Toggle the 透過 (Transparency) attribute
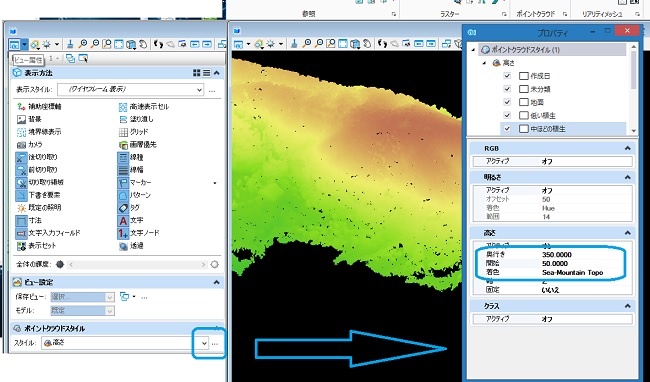 [x=123, y=246]
